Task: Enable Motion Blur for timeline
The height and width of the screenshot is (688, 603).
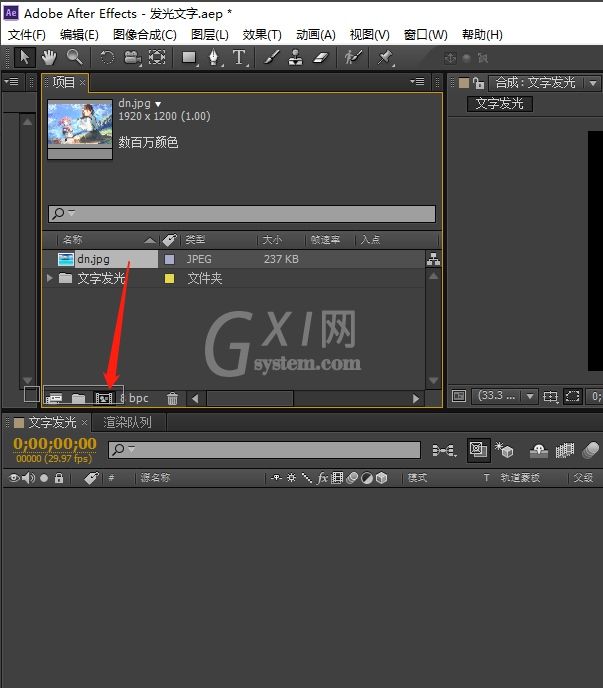Action: (591, 451)
